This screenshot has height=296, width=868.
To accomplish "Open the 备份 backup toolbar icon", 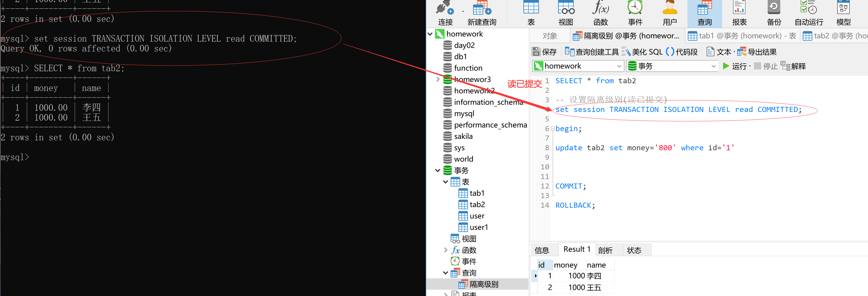I will click(774, 13).
